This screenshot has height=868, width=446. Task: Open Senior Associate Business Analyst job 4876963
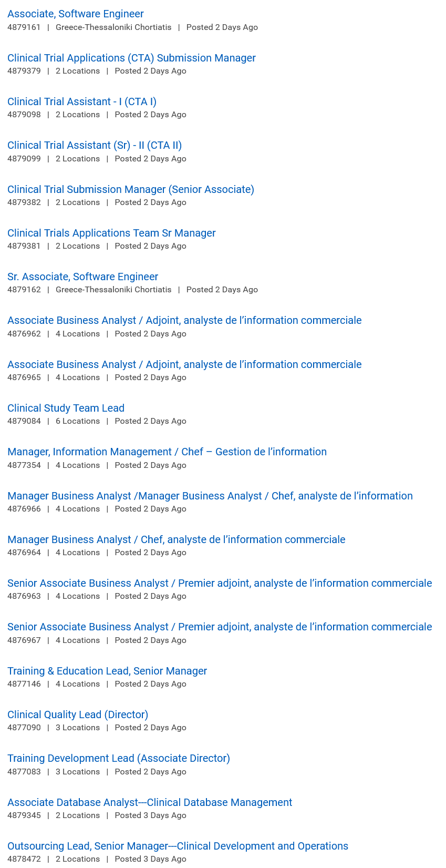(220, 584)
